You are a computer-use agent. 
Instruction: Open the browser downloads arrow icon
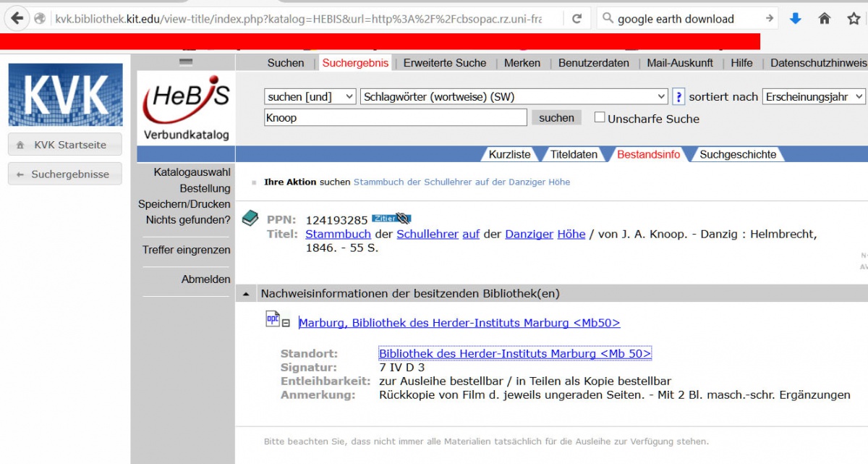795,19
